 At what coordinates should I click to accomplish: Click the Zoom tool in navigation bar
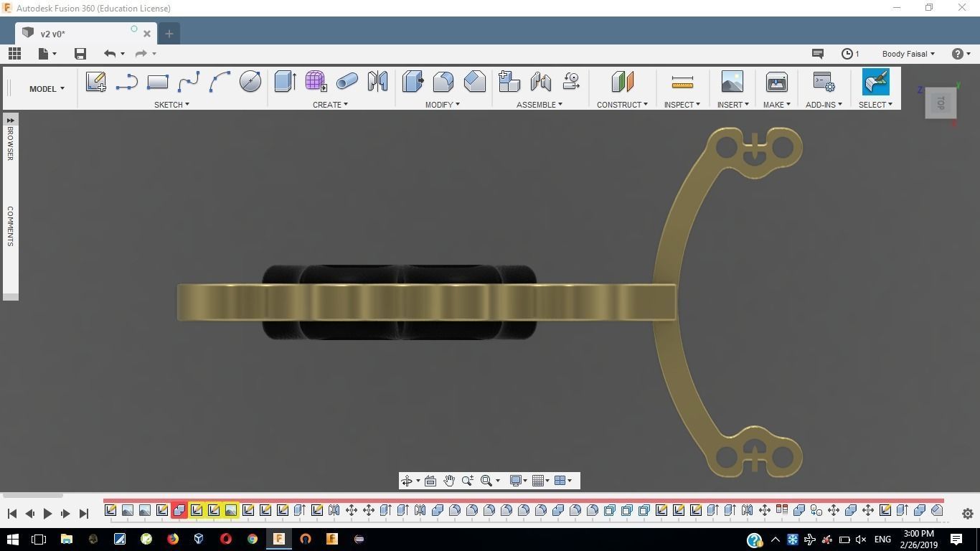468,481
